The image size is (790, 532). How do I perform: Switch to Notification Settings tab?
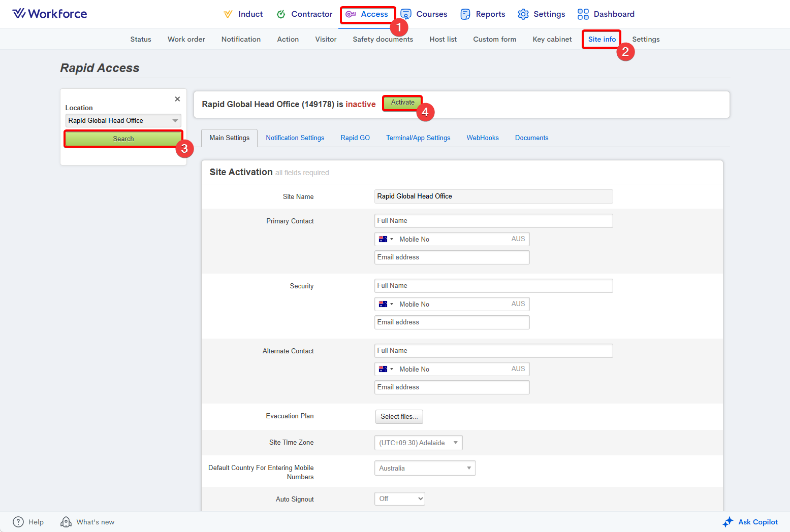pos(295,138)
